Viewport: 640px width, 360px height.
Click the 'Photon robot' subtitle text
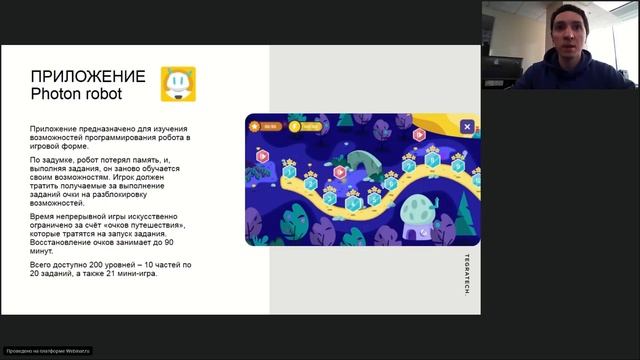coord(76,94)
